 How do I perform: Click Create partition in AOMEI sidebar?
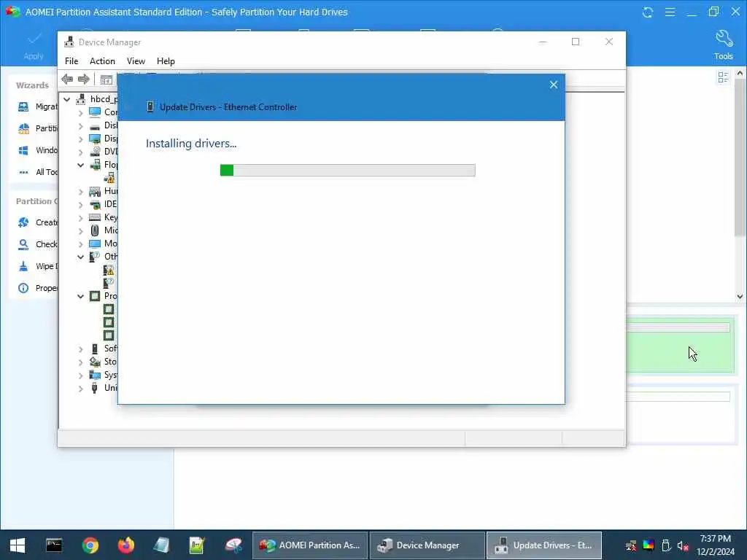click(37, 222)
